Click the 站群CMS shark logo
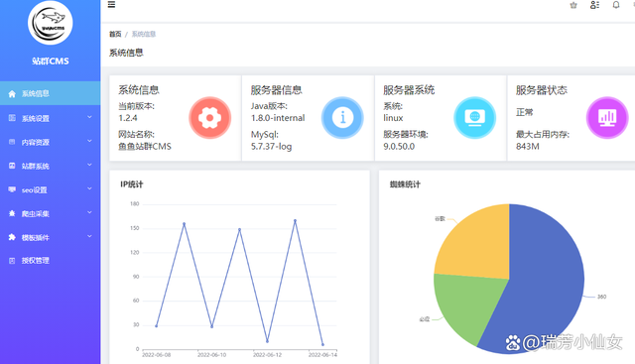 click(51, 22)
